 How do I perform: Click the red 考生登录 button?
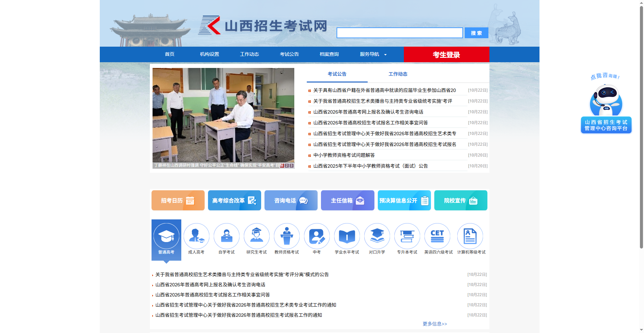point(446,54)
